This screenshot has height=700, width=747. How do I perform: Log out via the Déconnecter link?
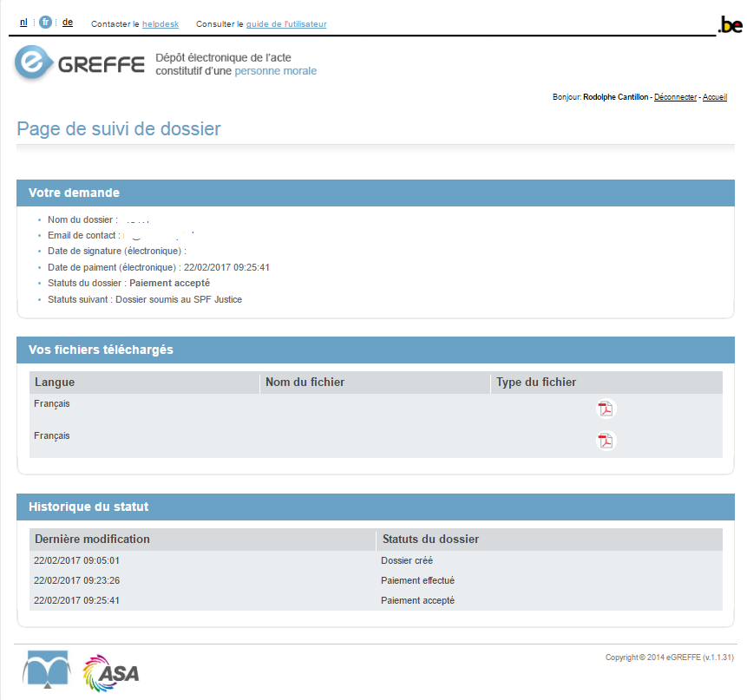coord(675,97)
